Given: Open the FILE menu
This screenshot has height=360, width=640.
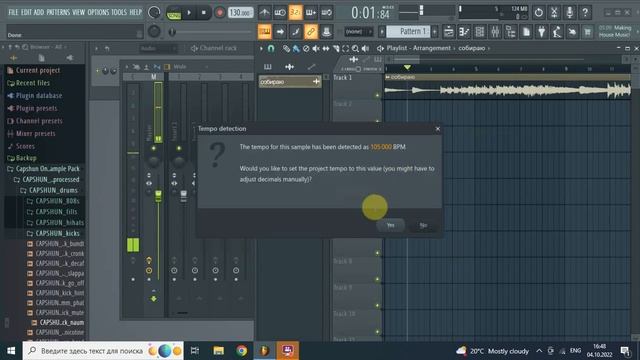Looking at the screenshot, I should pos(13,12).
